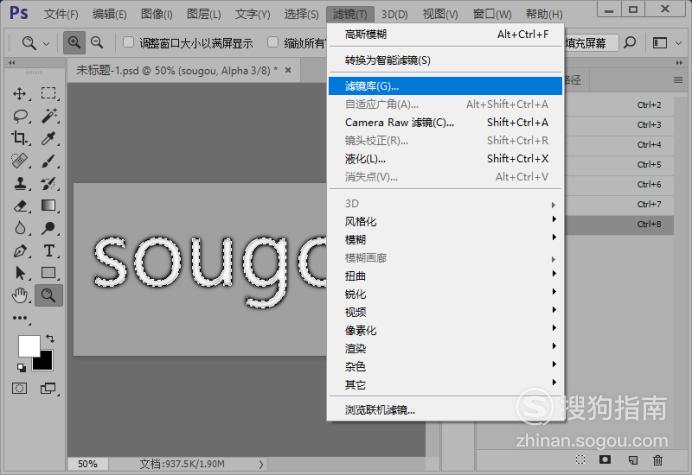Click the 填充屏幕 button

[590, 43]
